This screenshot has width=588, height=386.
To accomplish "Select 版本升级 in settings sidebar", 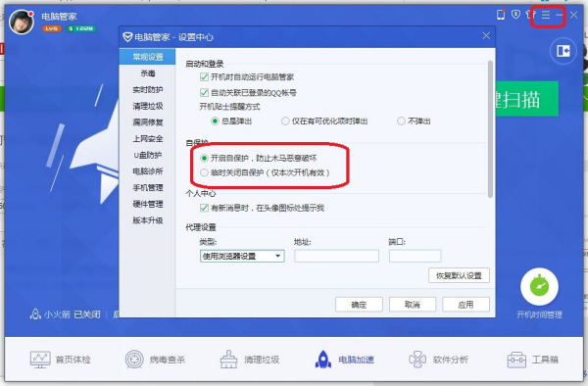I will tap(147, 220).
